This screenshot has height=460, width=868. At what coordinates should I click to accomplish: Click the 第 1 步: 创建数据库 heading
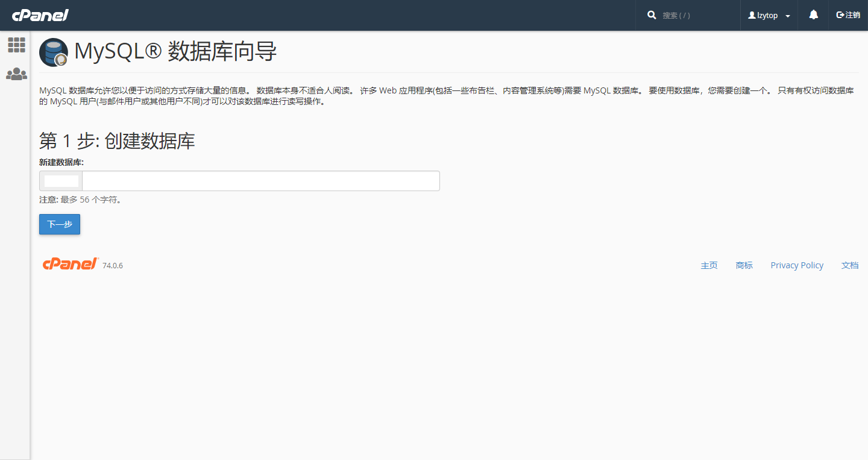[117, 141]
